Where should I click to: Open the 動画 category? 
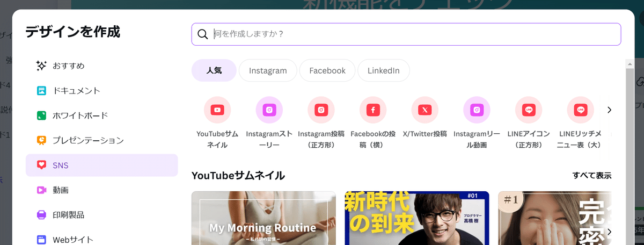[101, 190]
